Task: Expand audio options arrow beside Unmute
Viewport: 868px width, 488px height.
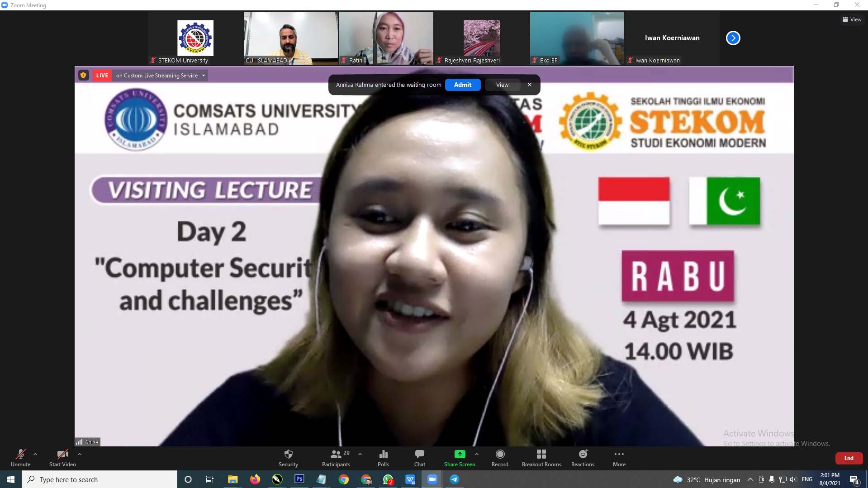Action: [35, 454]
